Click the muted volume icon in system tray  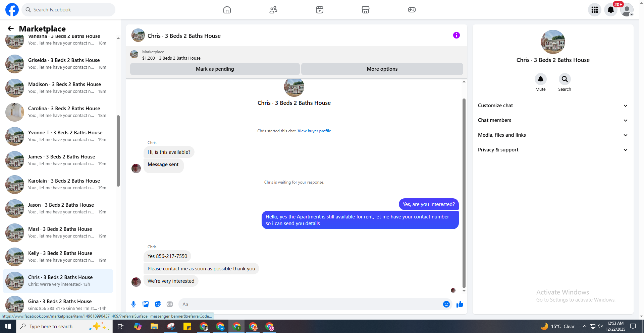point(601,326)
